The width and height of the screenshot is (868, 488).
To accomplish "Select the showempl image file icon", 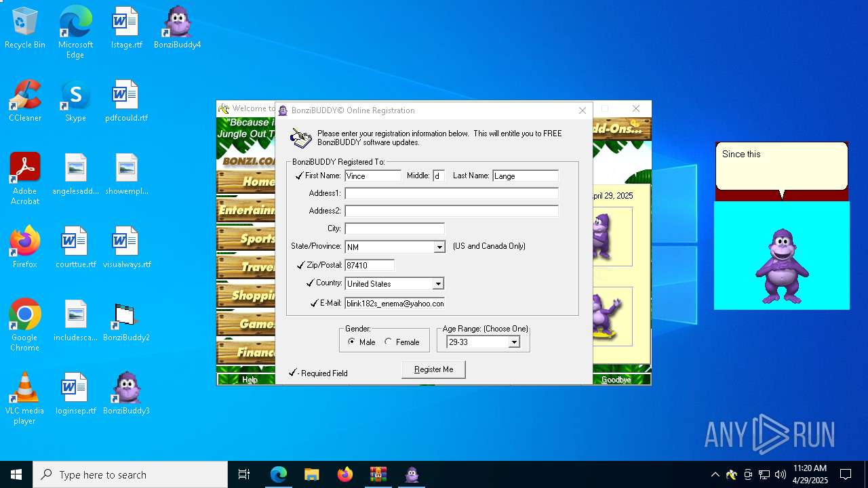I will click(126, 175).
